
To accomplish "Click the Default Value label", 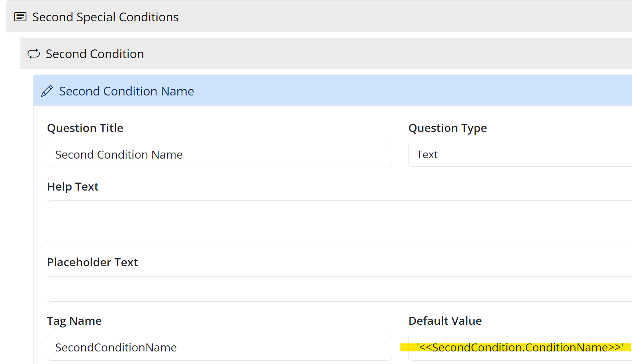I will (x=445, y=321).
